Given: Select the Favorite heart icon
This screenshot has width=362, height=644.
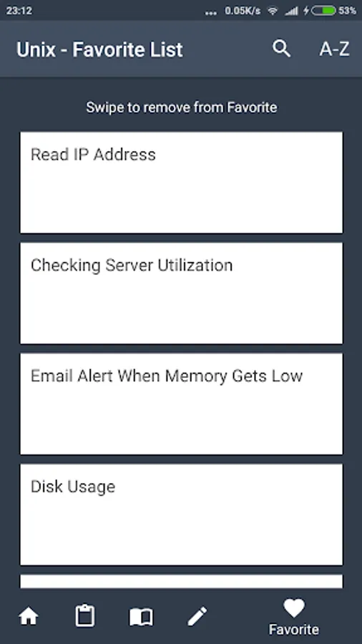Looking at the screenshot, I should point(294,608).
